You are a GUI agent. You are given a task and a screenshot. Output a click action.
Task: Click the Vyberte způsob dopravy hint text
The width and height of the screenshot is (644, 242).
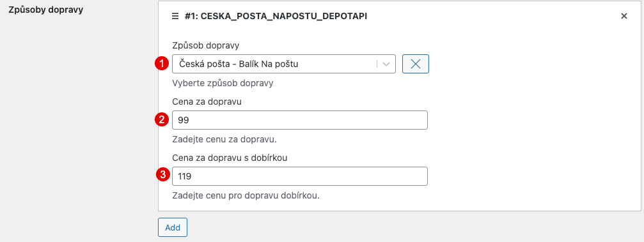click(223, 83)
